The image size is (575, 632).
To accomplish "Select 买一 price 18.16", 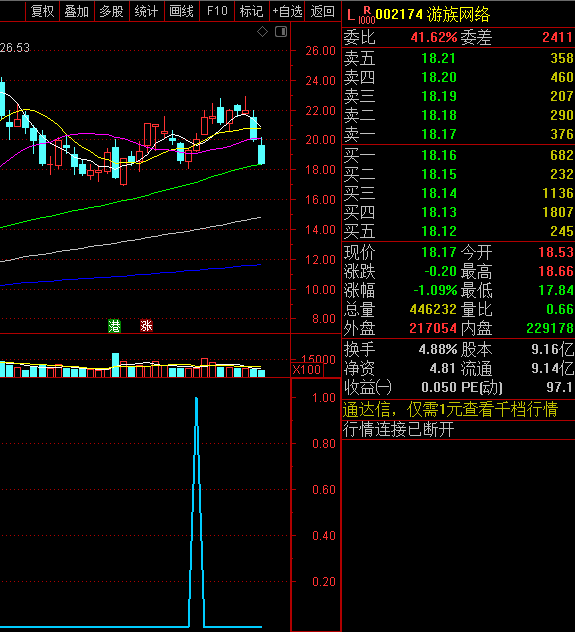I will pos(438,156).
